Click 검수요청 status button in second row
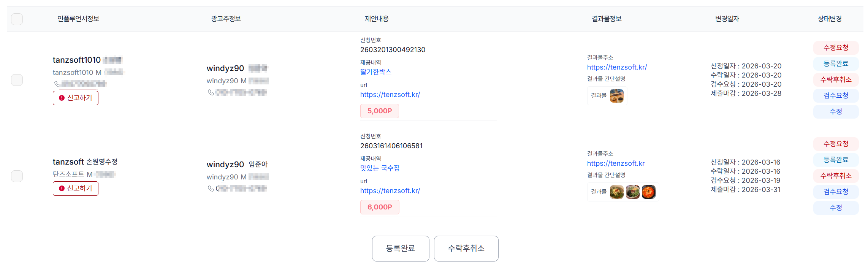868x279 pixels. pyautogui.click(x=836, y=192)
